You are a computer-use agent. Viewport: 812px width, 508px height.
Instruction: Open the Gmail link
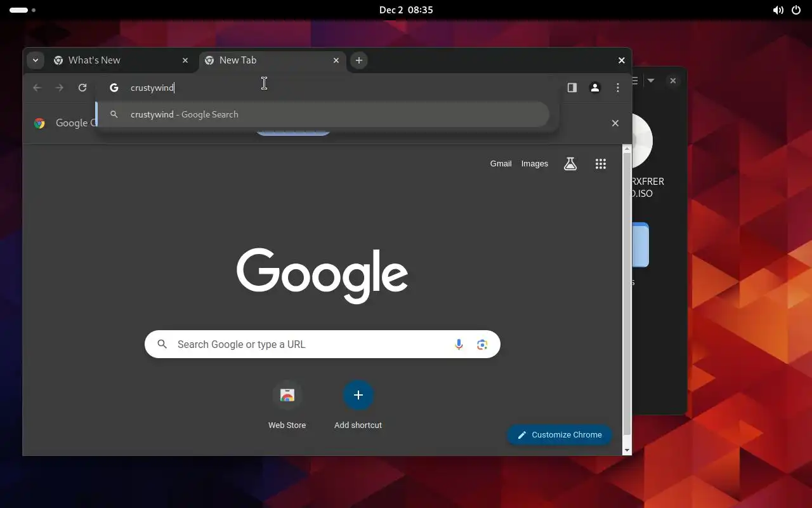[501, 164]
